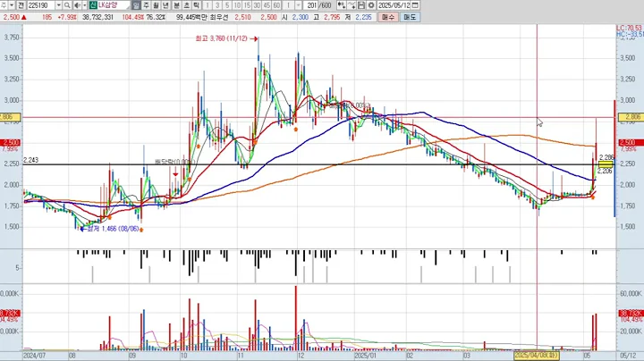
Task: Click the low price value 2,235
Action: coord(363,17)
